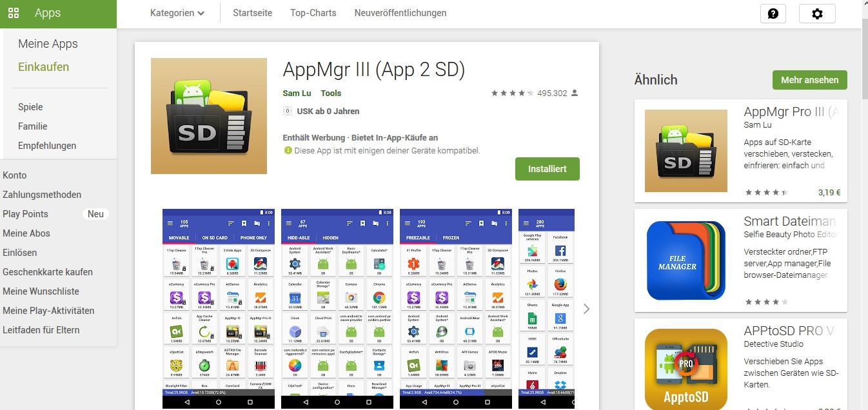Click Detective Studio developer name
This screenshot has height=410, width=868.
(774, 344)
